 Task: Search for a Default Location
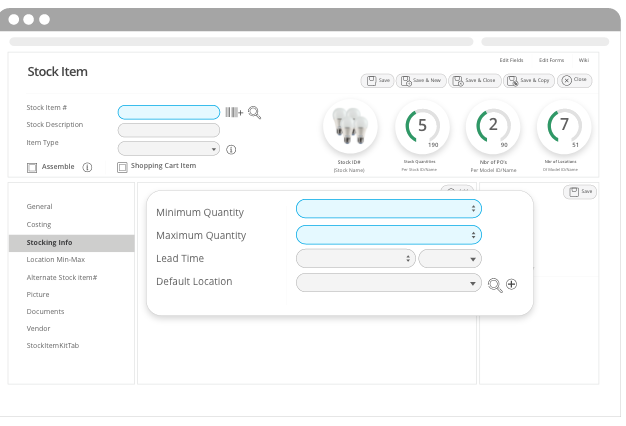[494, 284]
